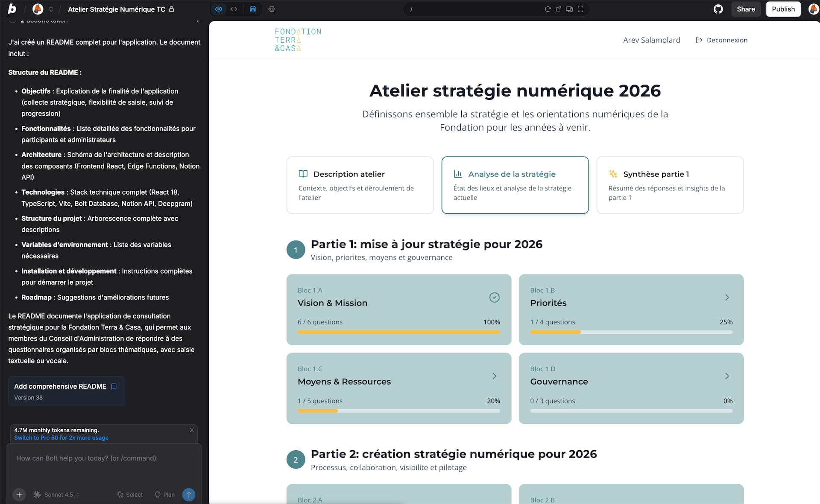The image size is (820, 504).
Task: Click the preview URL path field
Action: tap(474, 9)
